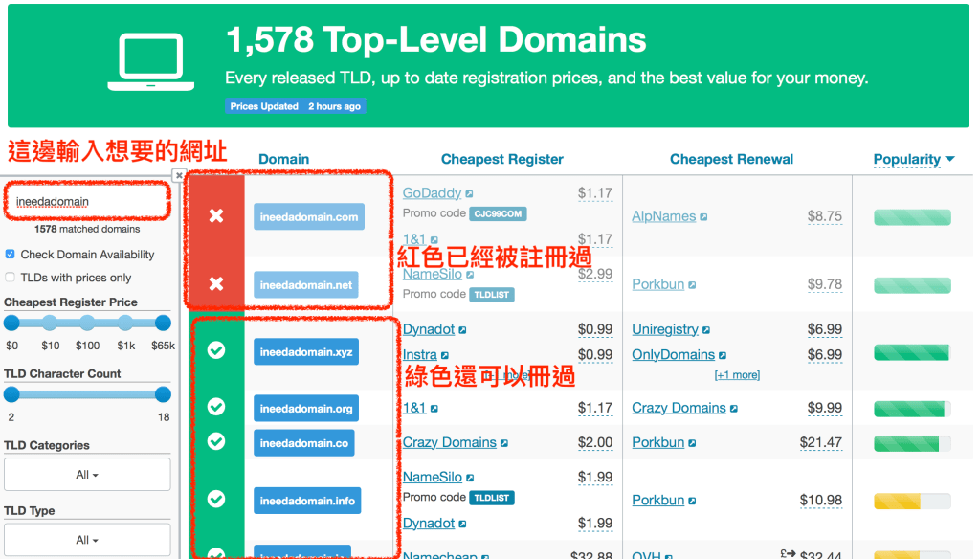The width and height of the screenshot is (980, 559).
Task: Sort by Popularity column header
Action: tap(913, 160)
